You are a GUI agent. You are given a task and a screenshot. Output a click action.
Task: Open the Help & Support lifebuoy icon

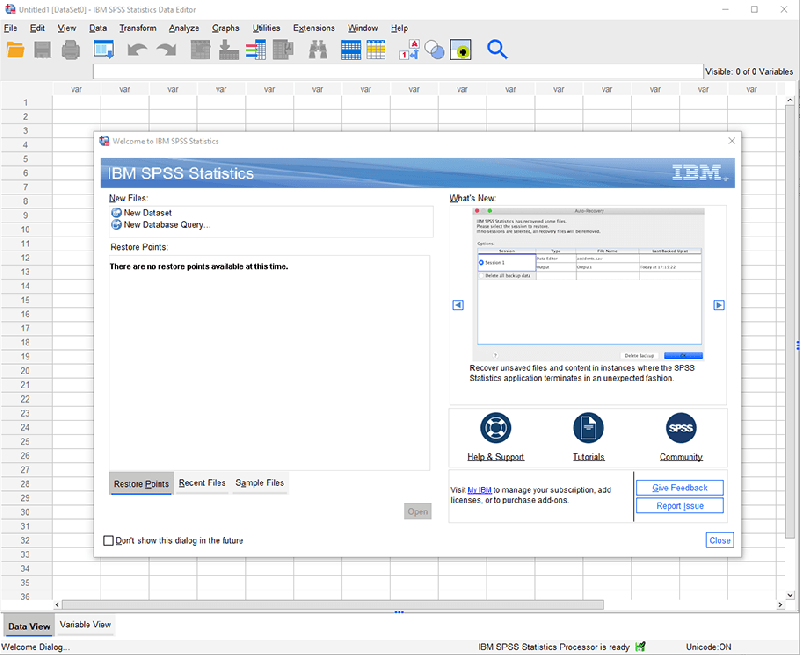pos(495,428)
